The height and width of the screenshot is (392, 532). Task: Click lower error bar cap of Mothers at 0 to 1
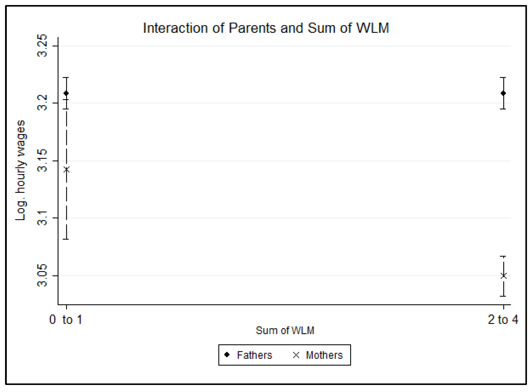coord(66,239)
